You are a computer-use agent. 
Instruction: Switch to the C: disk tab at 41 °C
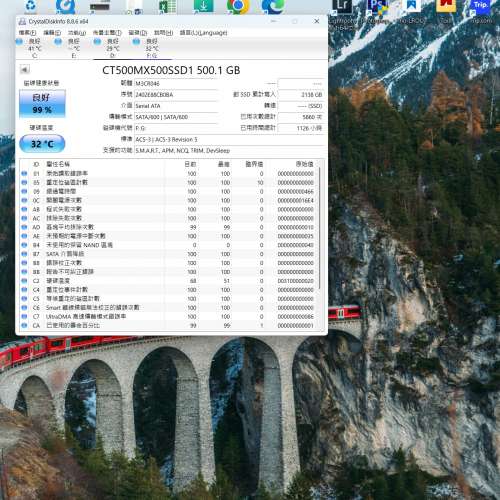[x=35, y=48]
